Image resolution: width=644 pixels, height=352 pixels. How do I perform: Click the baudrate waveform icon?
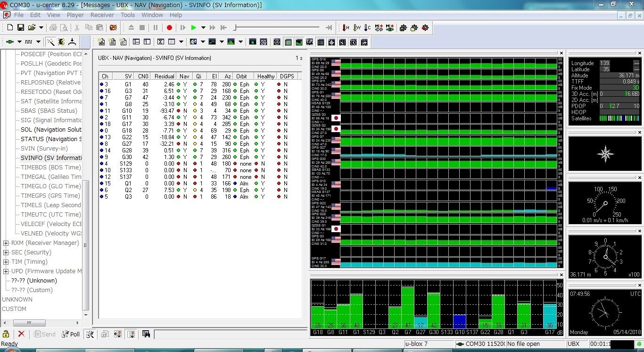(x=29, y=42)
